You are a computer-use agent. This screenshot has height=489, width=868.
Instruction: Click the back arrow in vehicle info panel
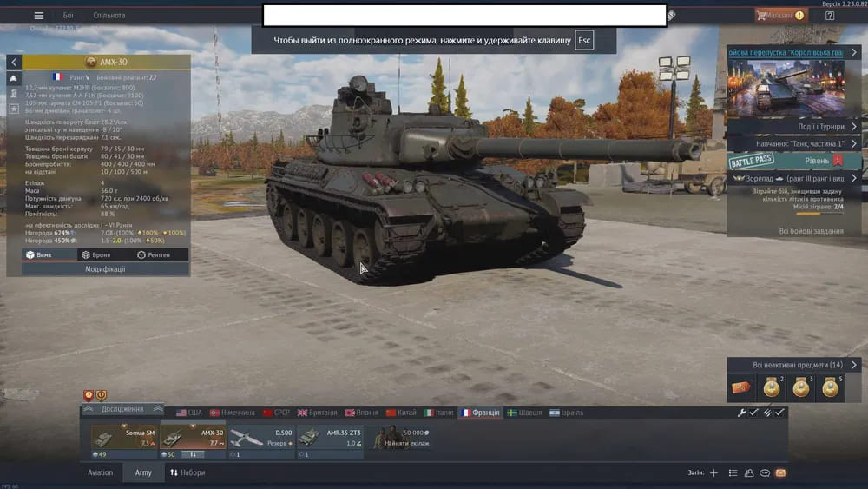(15, 63)
